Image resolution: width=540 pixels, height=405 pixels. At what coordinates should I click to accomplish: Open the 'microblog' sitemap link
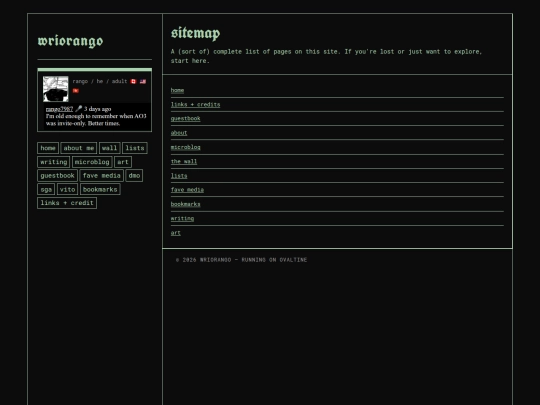point(185,147)
